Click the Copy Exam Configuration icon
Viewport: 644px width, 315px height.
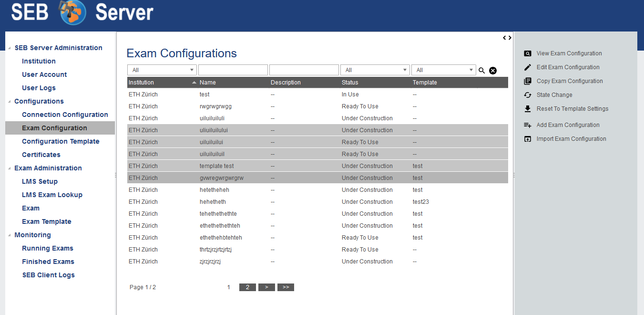527,81
